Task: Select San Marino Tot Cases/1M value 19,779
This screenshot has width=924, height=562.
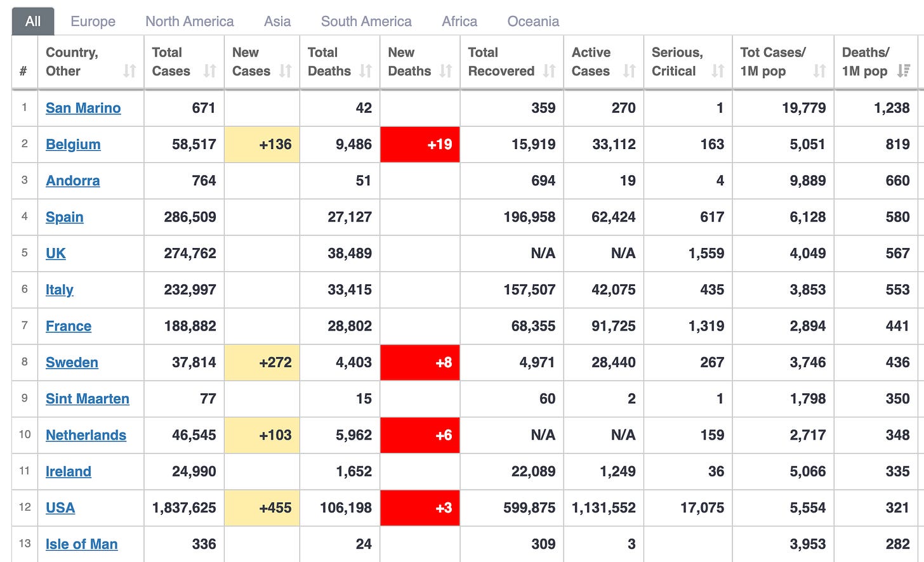Action: click(x=804, y=108)
